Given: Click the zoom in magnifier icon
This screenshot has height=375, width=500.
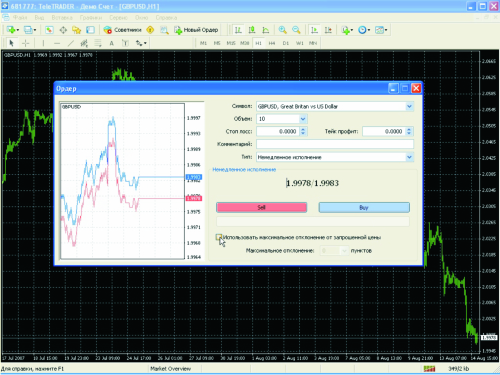Looking at the screenshot, I should pos(282,30).
